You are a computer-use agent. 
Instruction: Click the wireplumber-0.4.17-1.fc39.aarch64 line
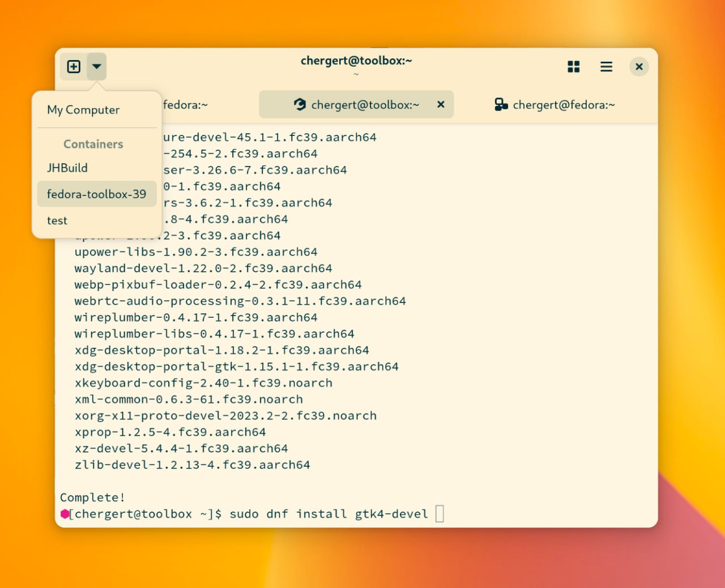[196, 317]
